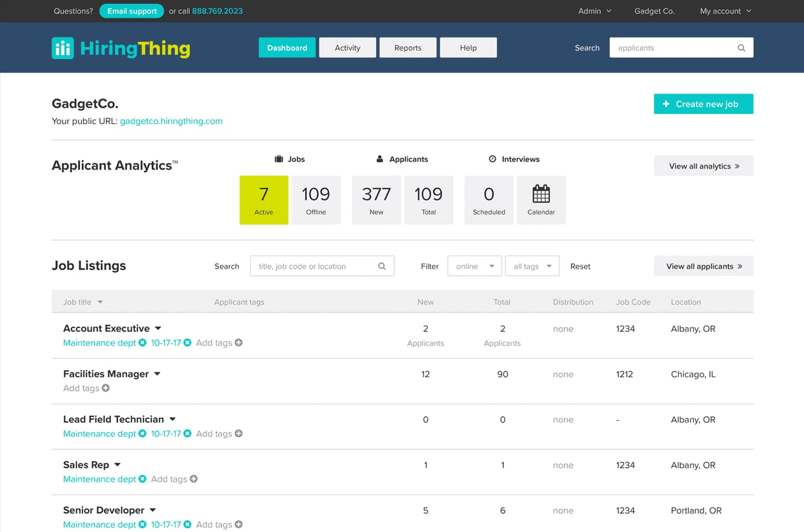Click plus icon to add tags on Lead Field Technician
Image resolution: width=804 pixels, height=532 pixels.
coord(239,434)
